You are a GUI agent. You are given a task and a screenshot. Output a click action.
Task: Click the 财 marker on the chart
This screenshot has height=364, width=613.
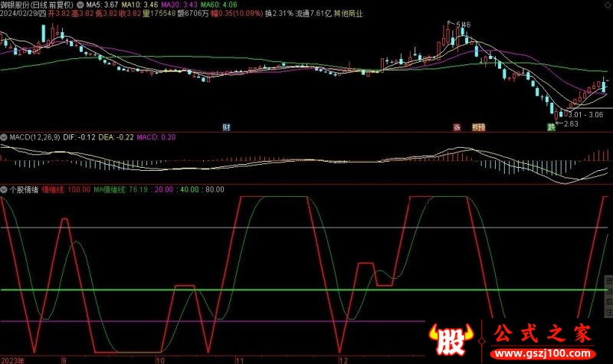tap(226, 127)
